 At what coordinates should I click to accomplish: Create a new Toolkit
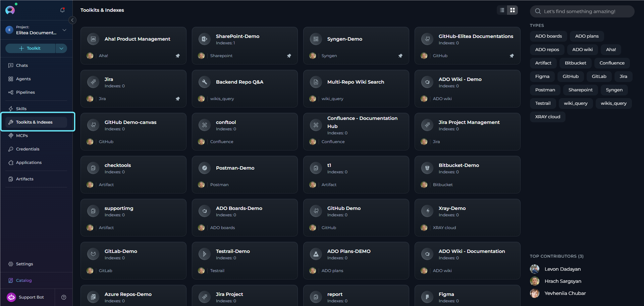(30, 48)
